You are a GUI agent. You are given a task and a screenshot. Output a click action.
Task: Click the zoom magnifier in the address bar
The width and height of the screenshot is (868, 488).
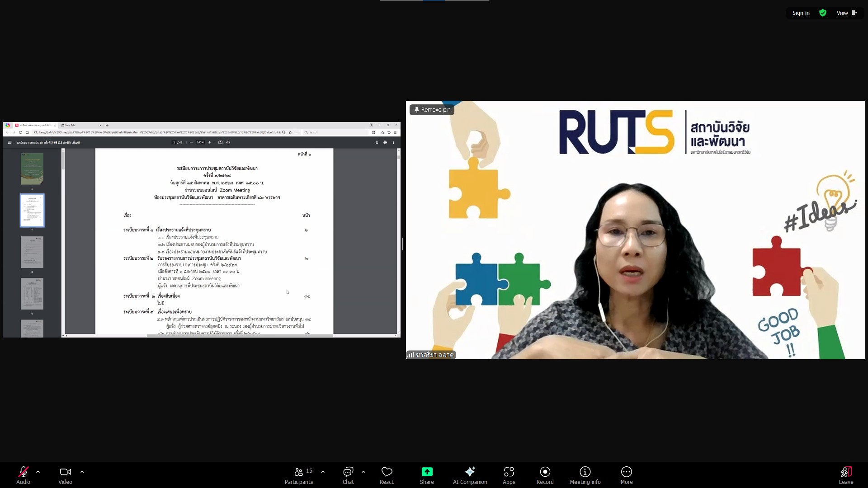(283, 132)
